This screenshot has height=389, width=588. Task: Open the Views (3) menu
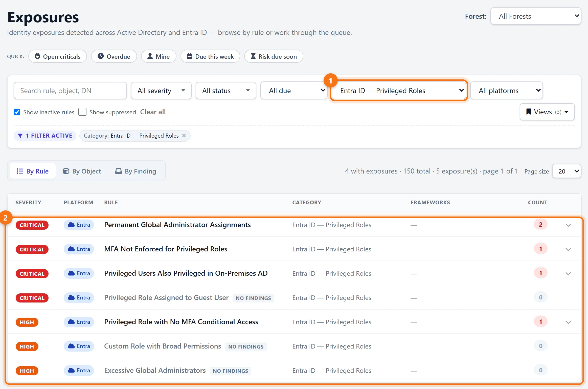click(x=547, y=112)
